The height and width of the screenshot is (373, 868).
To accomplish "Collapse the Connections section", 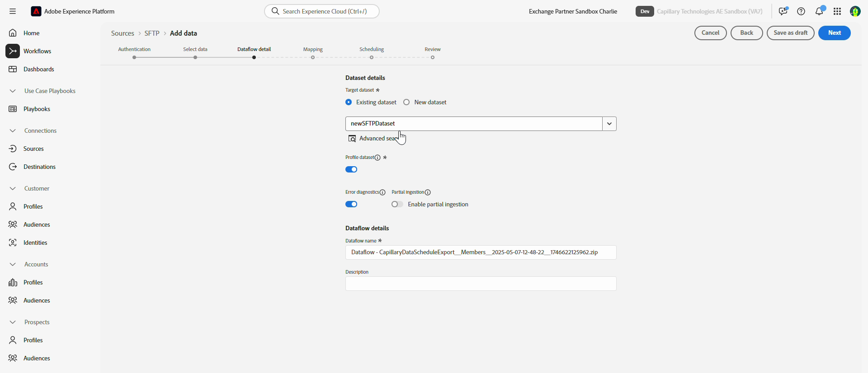I will click(x=13, y=131).
